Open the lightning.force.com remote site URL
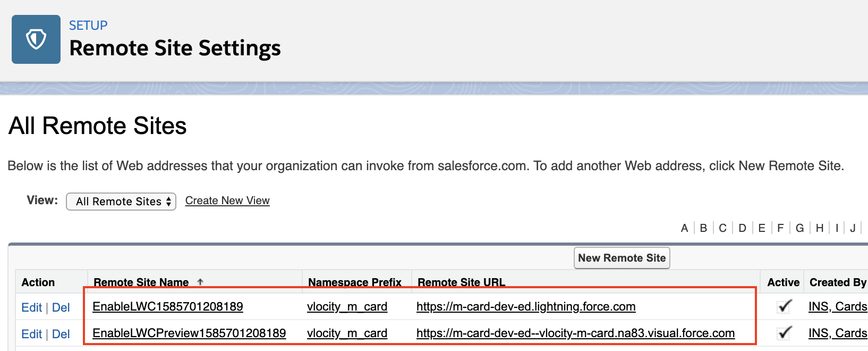868x351 pixels. tap(526, 306)
